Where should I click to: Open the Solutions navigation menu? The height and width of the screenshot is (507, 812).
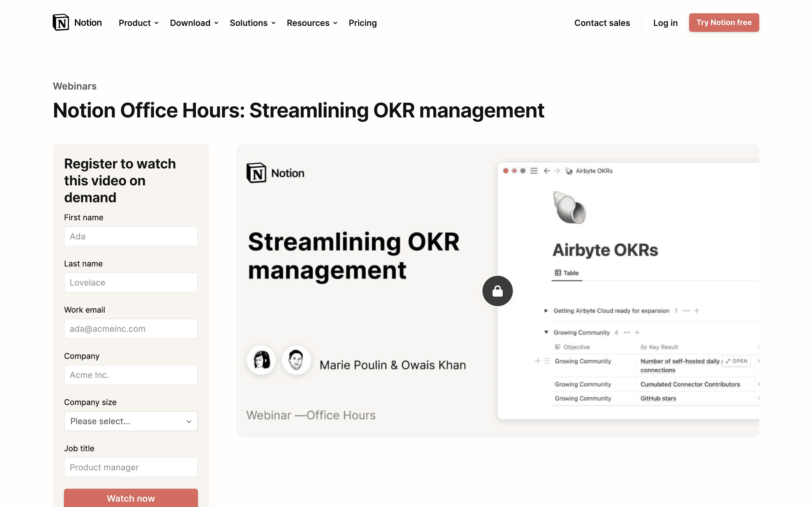coord(252,23)
